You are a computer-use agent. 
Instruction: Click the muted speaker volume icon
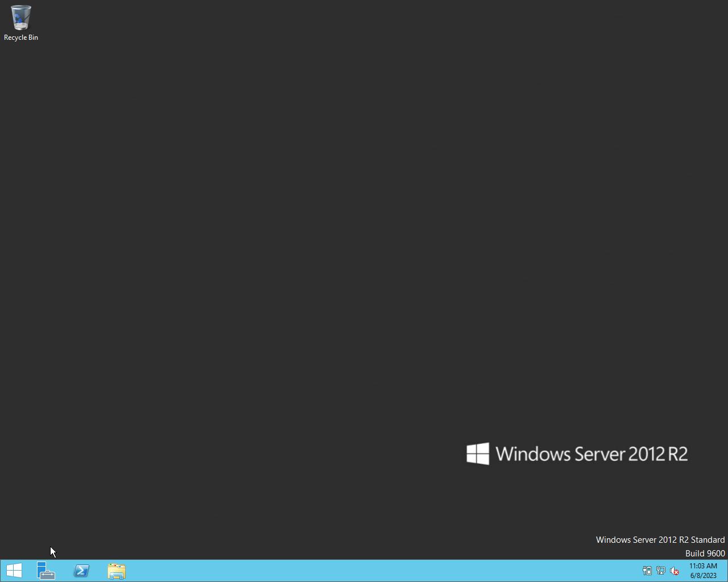tap(674, 571)
